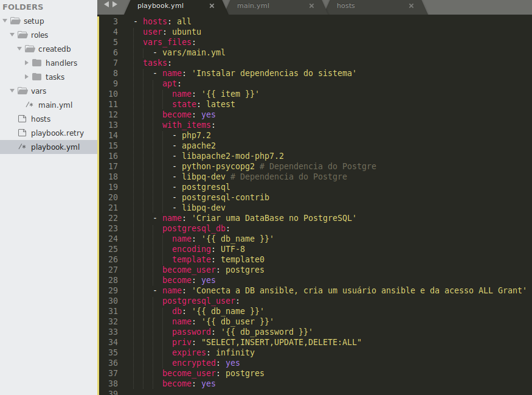The width and height of the screenshot is (532, 395).
Task: Close the main.yml tab
Action: [311, 6]
